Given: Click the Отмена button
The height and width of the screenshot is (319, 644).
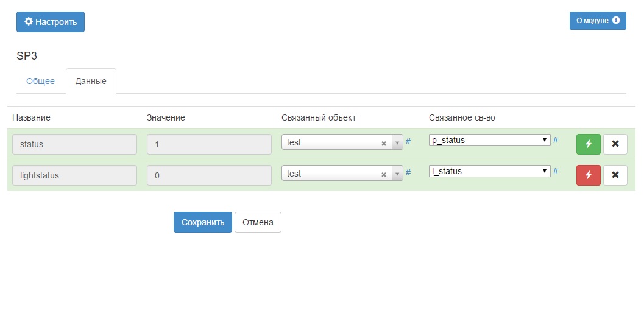Looking at the screenshot, I should point(258,222).
